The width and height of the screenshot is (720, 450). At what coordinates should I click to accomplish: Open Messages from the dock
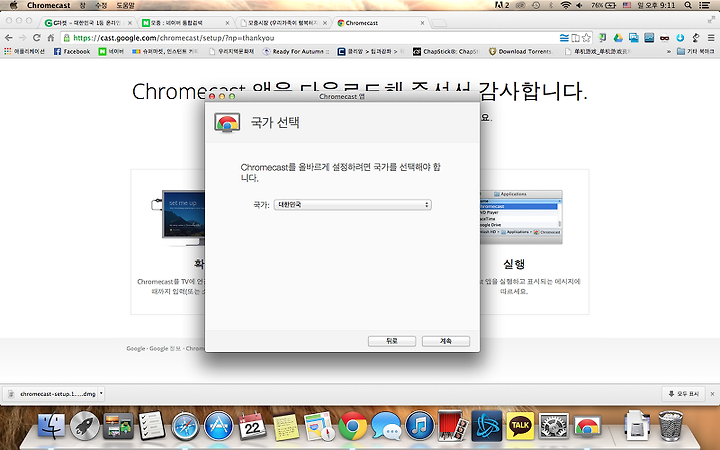(386, 426)
